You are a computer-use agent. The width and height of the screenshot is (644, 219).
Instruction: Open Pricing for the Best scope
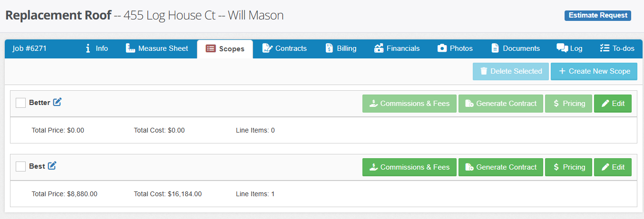tap(568, 167)
